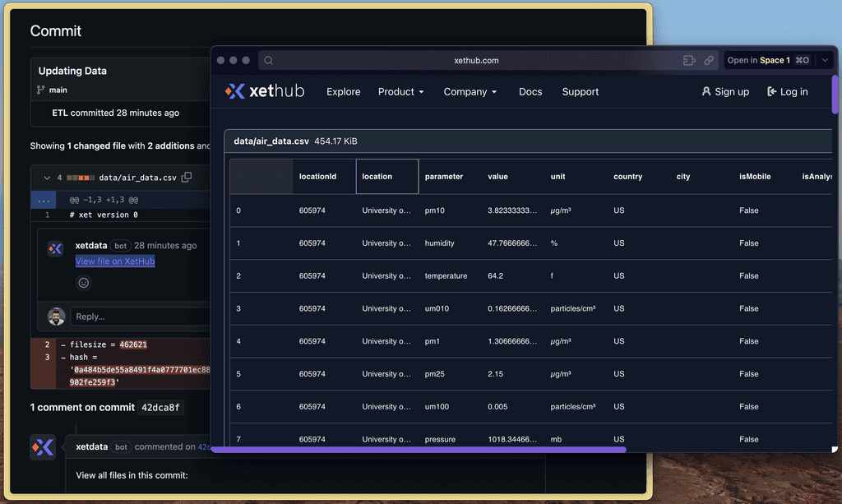Follow the View file on XetHub link

click(x=114, y=261)
